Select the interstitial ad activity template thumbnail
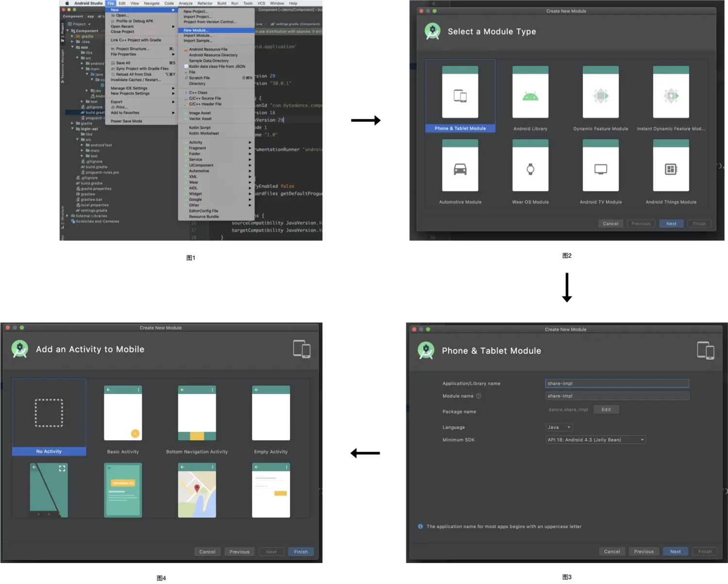 pyautogui.click(x=123, y=490)
